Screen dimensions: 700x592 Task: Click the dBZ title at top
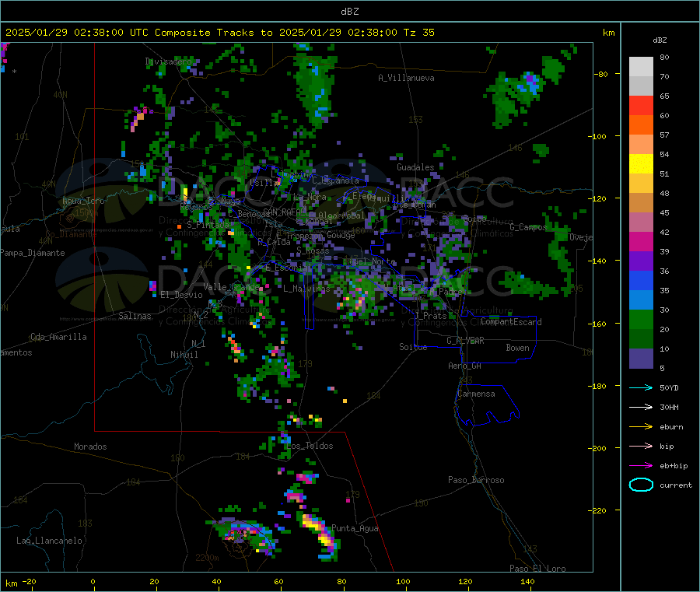349,12
